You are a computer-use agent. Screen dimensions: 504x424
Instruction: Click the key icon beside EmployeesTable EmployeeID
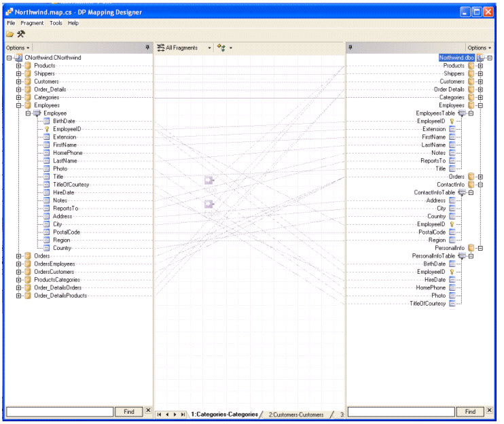(x=452, y=121)
